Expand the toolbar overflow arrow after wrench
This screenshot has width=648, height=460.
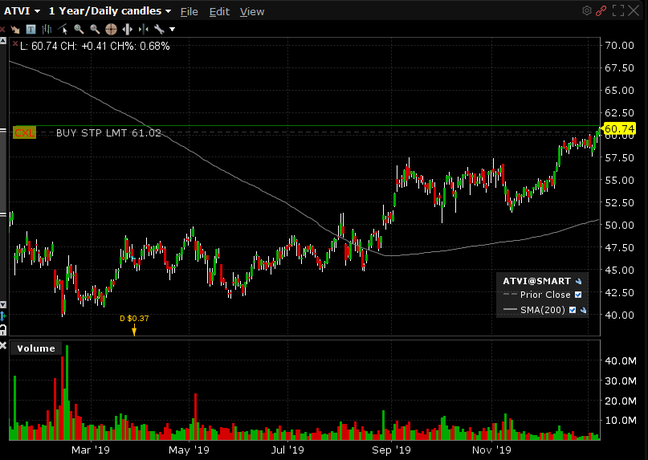pyautogui.click(x=172, y=29)
